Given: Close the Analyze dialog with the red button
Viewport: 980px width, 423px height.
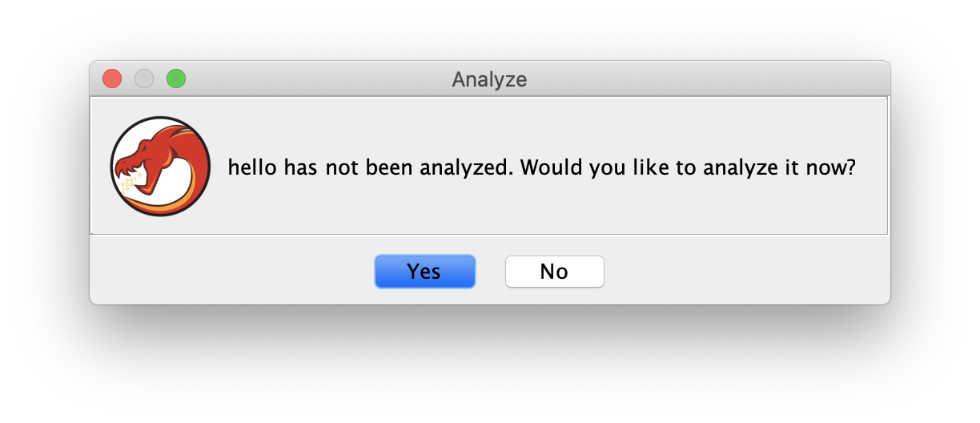Looking at the screenshot, I should click(112, 79).
